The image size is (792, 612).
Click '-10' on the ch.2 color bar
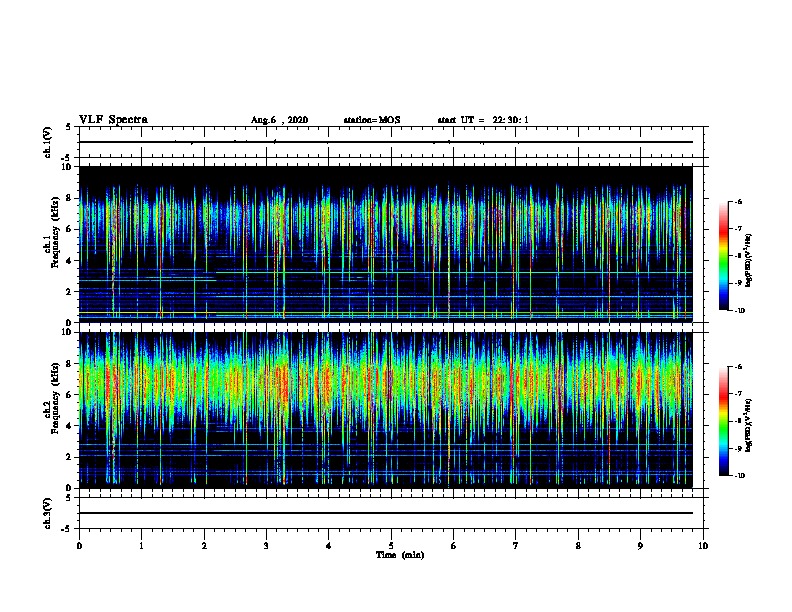739,476
